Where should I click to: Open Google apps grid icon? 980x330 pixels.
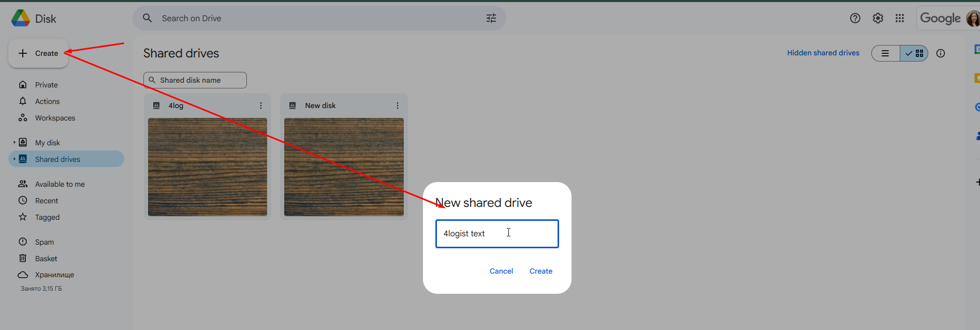(900, 18)
